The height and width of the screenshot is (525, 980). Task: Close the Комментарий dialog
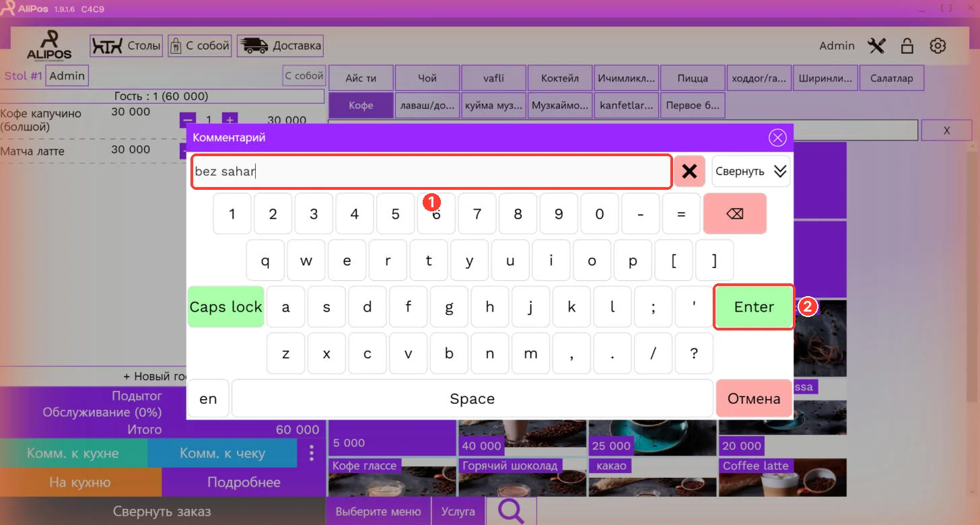tap(777, 138)
